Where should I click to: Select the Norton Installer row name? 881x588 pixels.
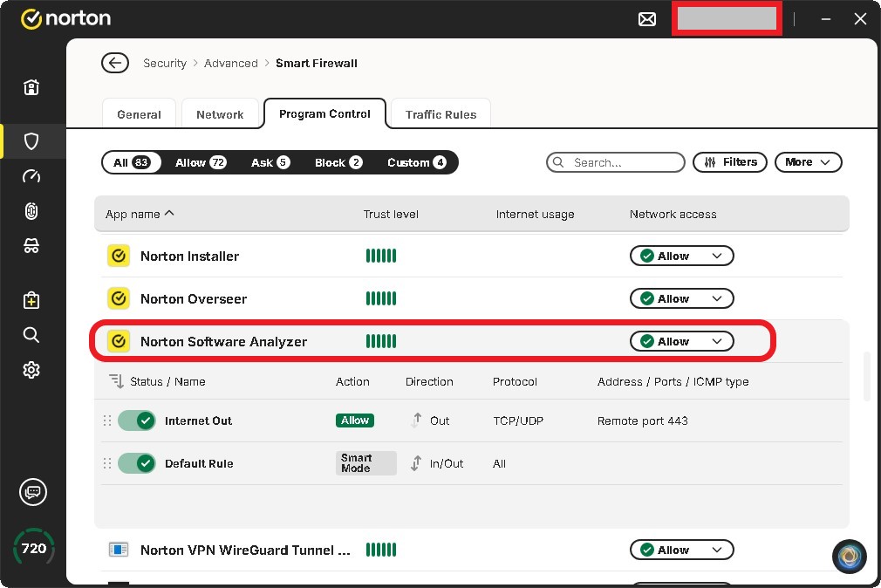coord(190,256)
